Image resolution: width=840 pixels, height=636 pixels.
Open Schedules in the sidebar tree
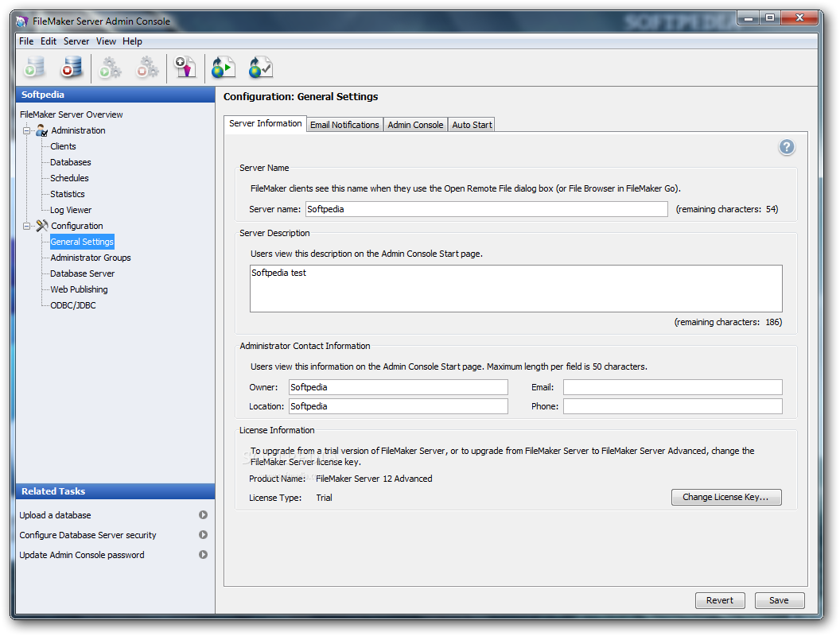[x=70, y=178]
